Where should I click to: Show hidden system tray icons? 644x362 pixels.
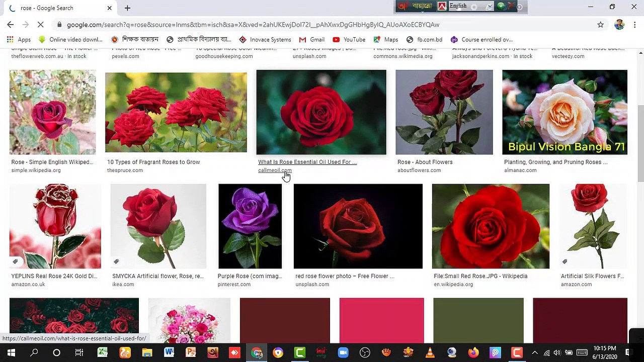pos(534,352)
